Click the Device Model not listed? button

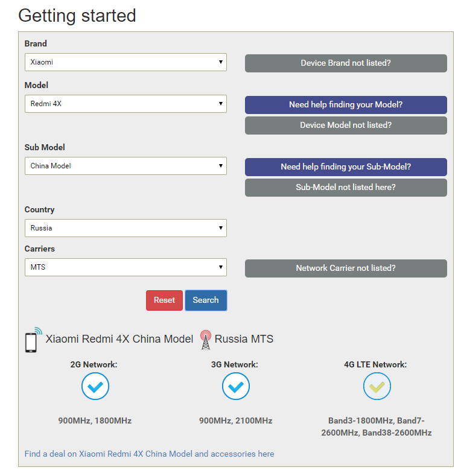pos(346,125)
